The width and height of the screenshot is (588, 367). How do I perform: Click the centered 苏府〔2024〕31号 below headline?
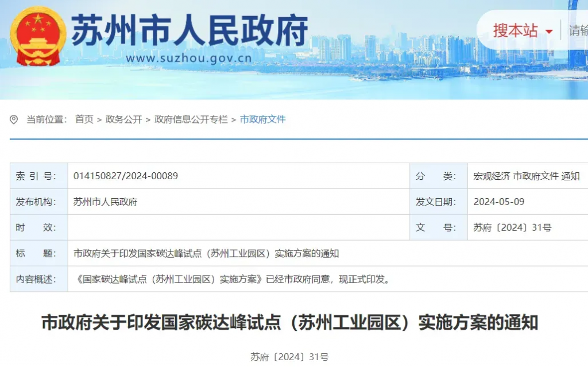[x=289, y=357]
